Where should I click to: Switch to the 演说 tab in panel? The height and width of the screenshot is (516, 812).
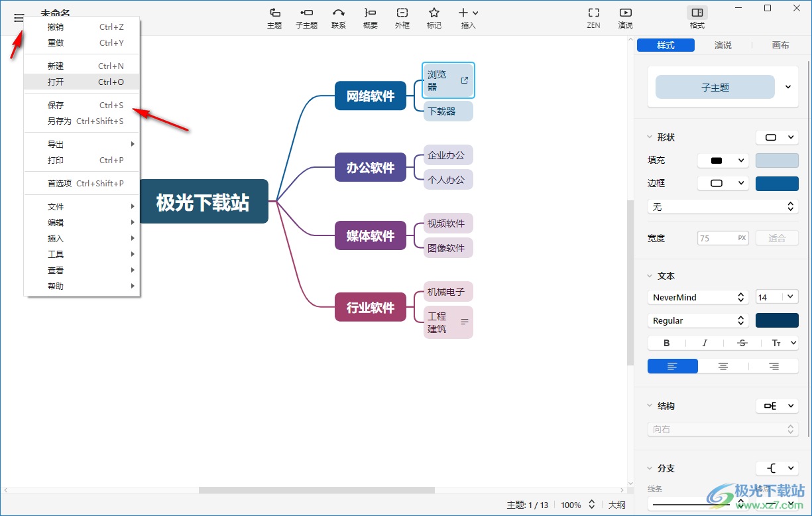(723, 45)
